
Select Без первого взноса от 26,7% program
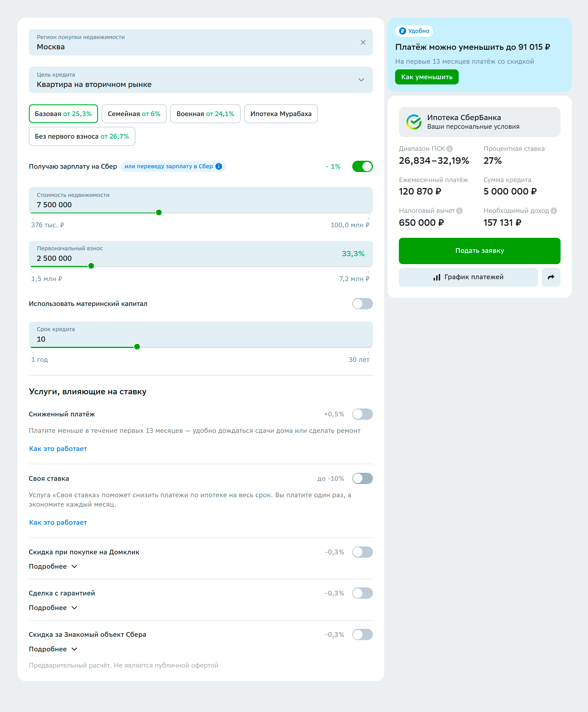pos(82,136)
